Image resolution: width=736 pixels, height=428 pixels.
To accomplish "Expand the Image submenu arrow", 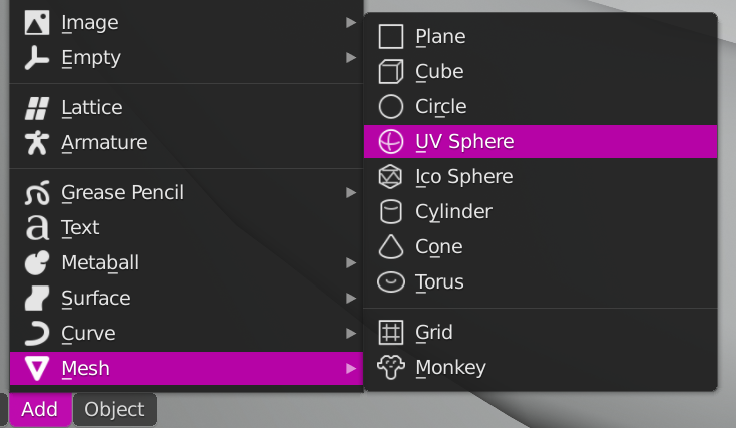I will pyautogui.click(x=350, y=22).
